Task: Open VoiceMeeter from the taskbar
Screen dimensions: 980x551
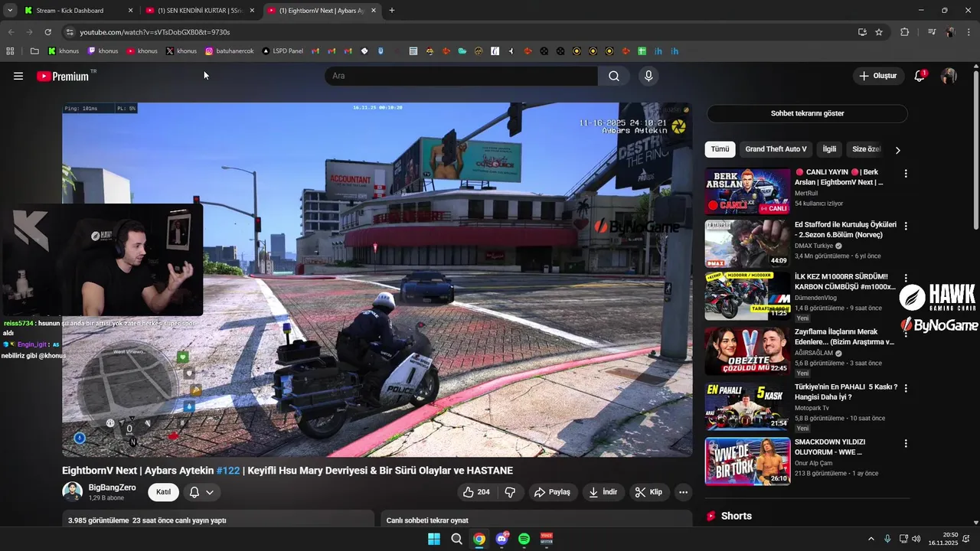Action: point(547,539)
